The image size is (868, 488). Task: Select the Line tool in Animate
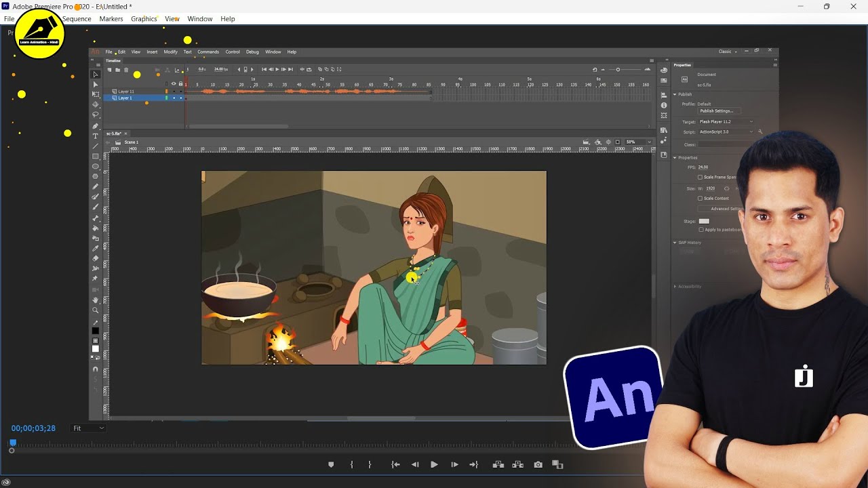(x=96, y=146)
